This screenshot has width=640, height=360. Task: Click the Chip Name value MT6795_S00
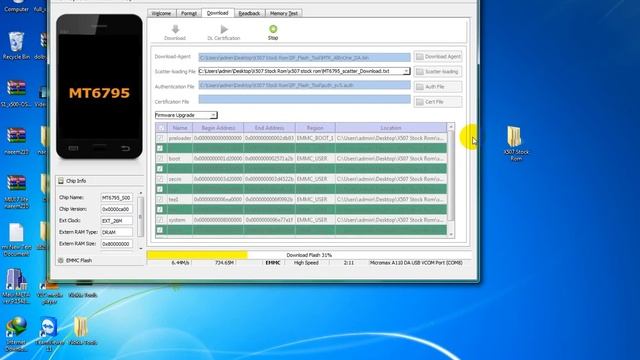pyautogui.click(x=116, y=198)
